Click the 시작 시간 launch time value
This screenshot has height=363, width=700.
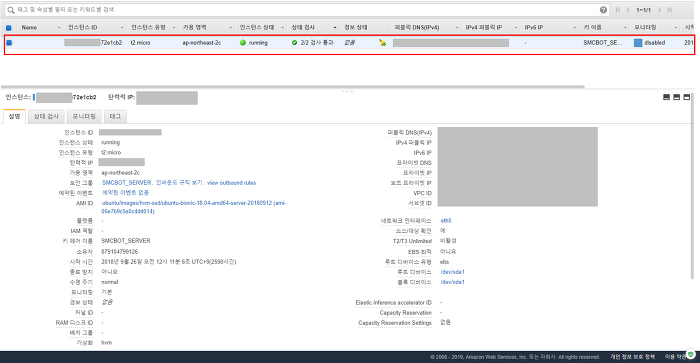click(x=169, y=262)
